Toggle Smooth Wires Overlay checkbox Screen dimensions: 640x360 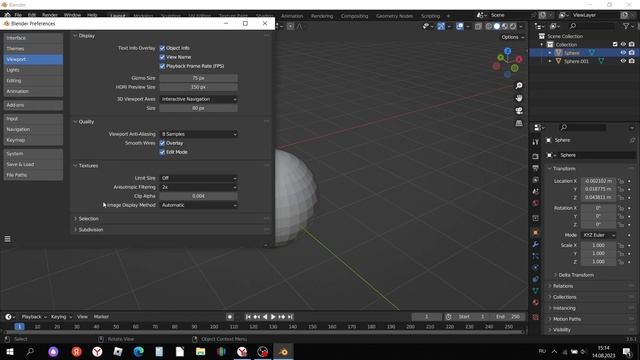(162, 143)
